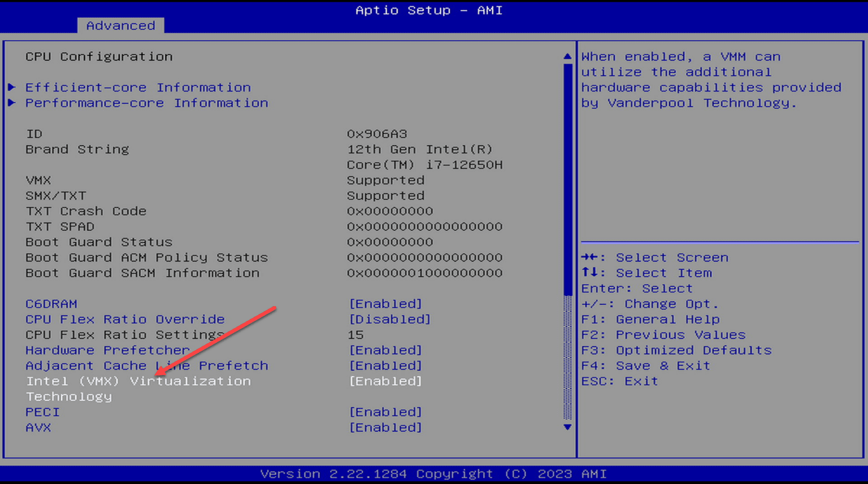Click the scrollbar up arrow
The width and height of the screenshot is (868, 484).
click(567, 56)
